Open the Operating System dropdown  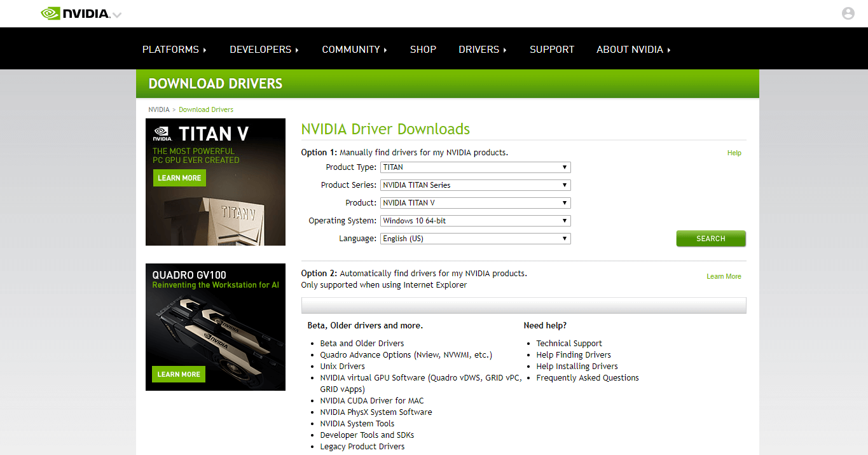coord(475,221)
